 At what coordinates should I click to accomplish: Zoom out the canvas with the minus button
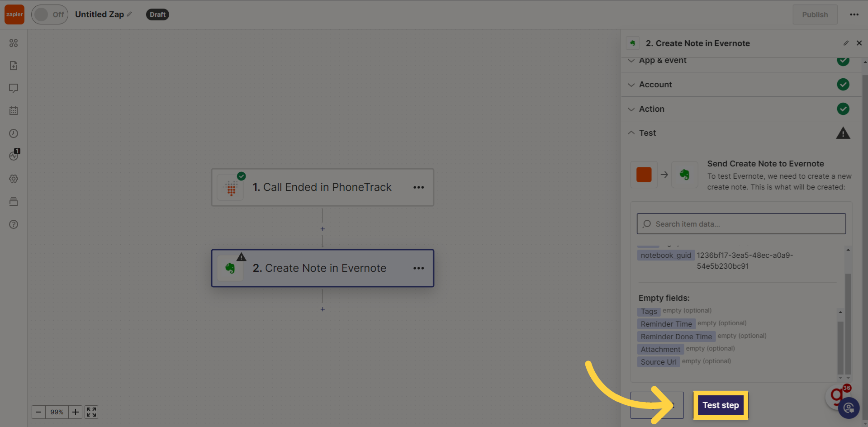tap(38, 412)
